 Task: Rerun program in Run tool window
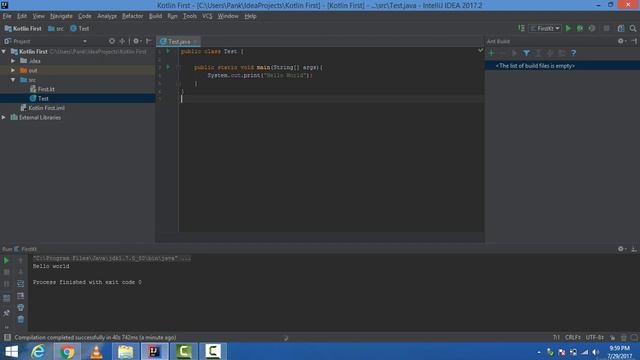6,260
